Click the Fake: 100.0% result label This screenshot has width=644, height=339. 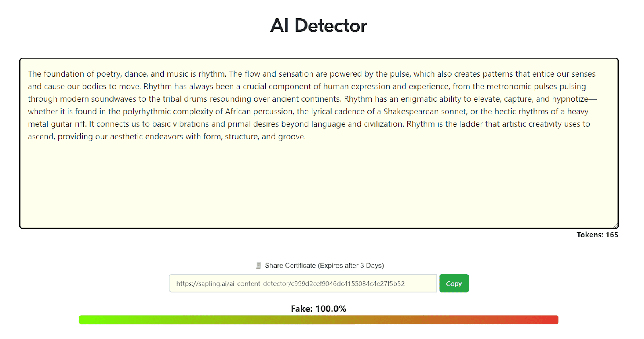tap(318, 309)
